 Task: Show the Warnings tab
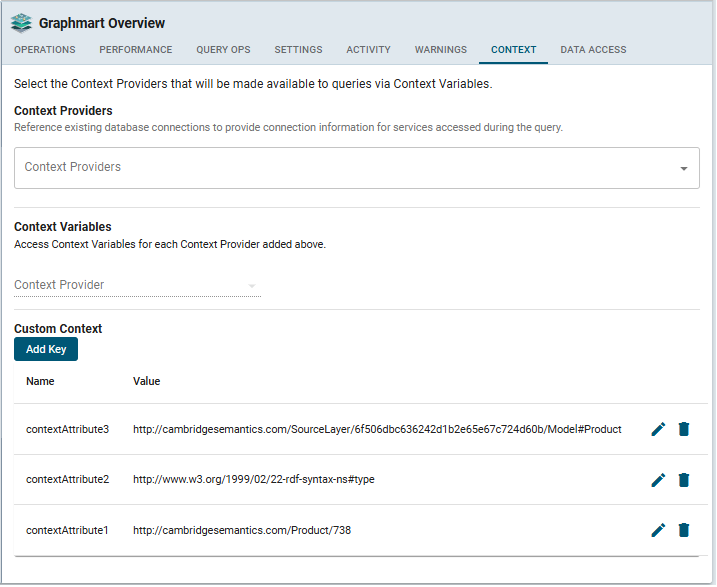[x=441, y=50]
